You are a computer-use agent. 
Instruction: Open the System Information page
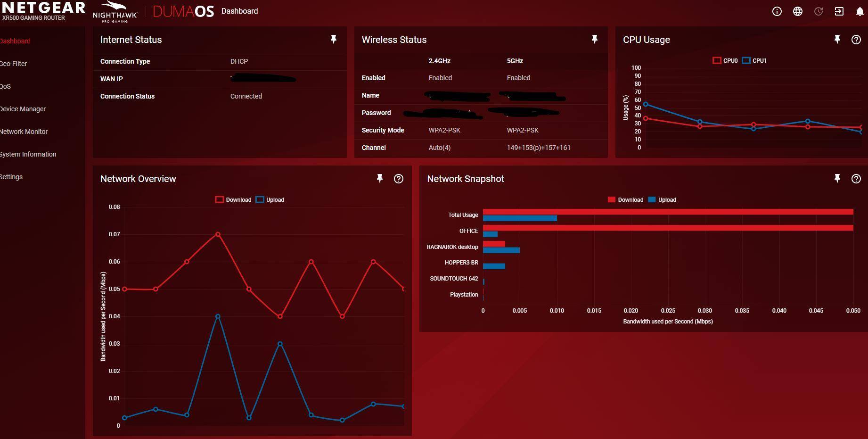point(28,154)
